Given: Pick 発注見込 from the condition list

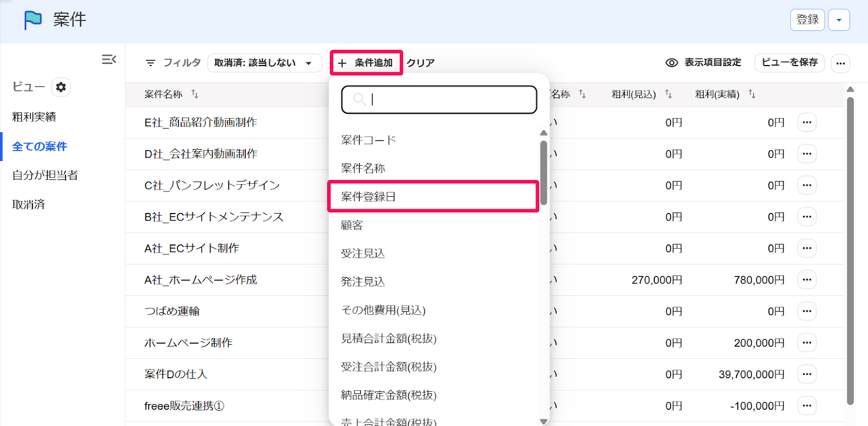Looking at the screenshot, I should 363,281.
